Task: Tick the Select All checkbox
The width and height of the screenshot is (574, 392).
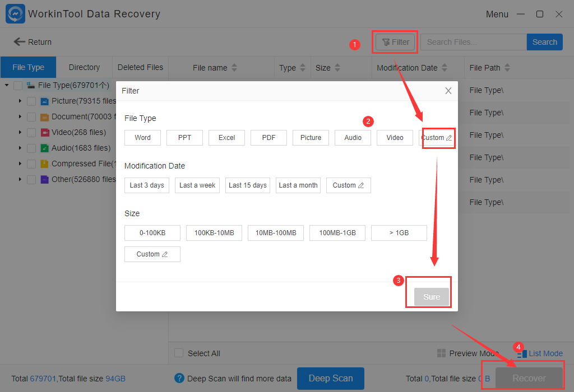Action: point(179,353)
